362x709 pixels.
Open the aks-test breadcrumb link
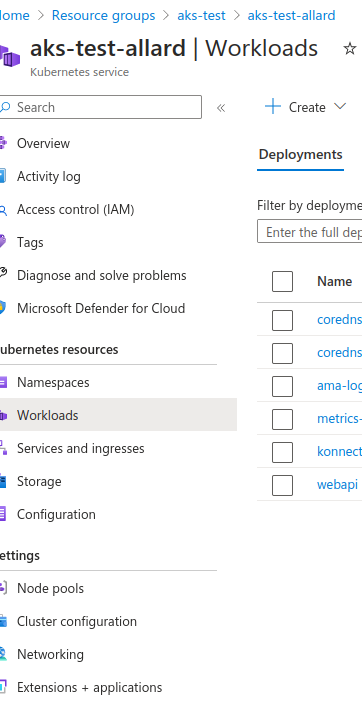[x=202, y=16]
